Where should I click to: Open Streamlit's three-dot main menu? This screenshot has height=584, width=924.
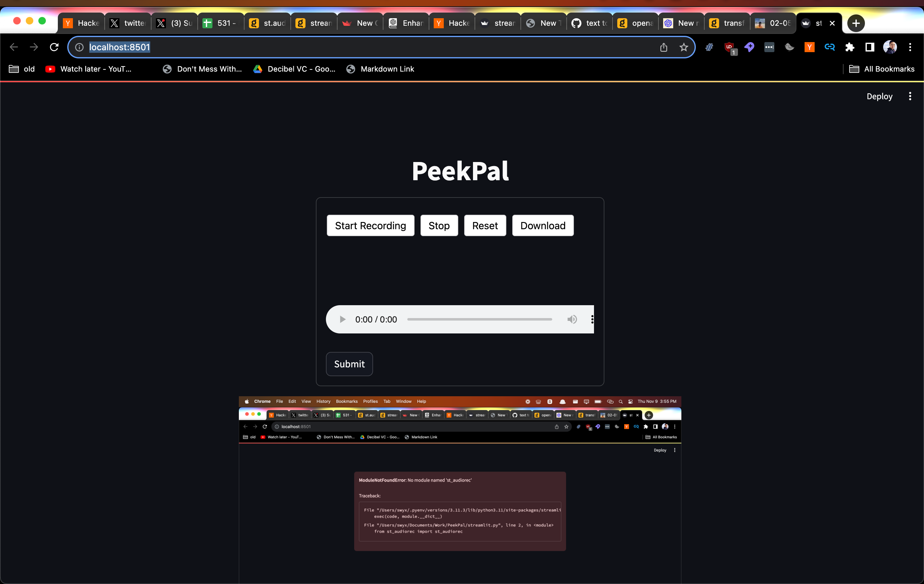[x=910, y=96]
